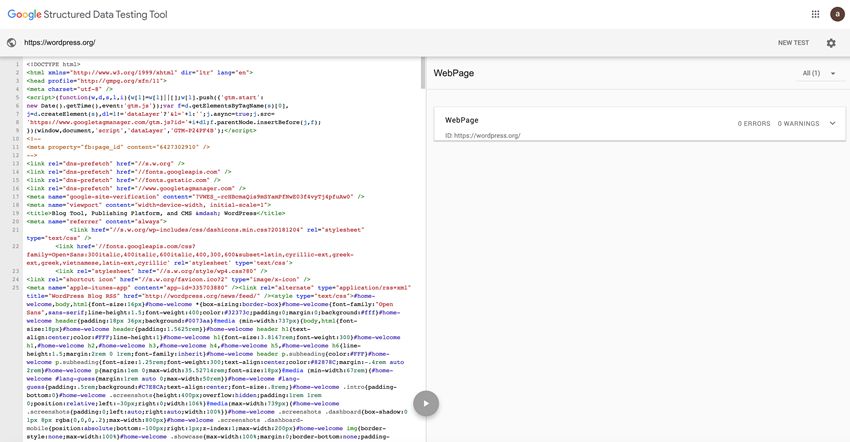This screenshot has width=850, height=442.
Task: Click the google-site-verification meta line
Action: 195,197
